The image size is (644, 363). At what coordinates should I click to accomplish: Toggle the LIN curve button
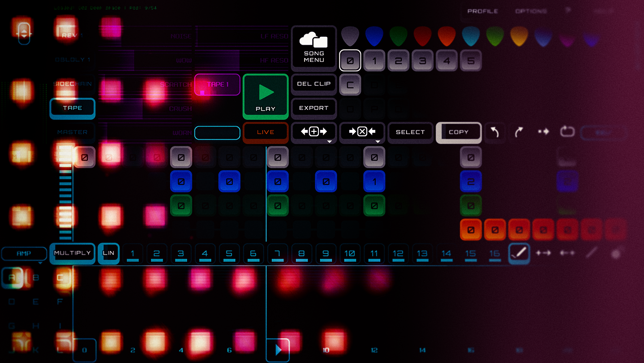(108, 253)
